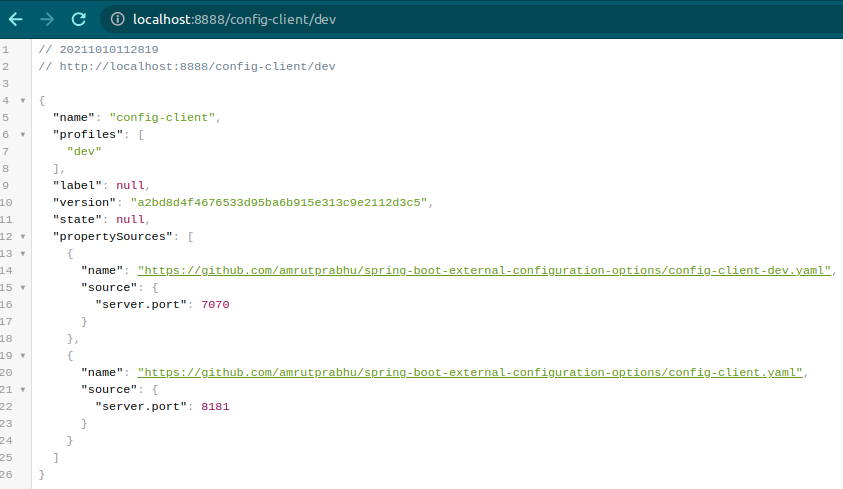The image size is (843, 489).
Task: Click the "config-client" name value
Action: click(162, 118)
